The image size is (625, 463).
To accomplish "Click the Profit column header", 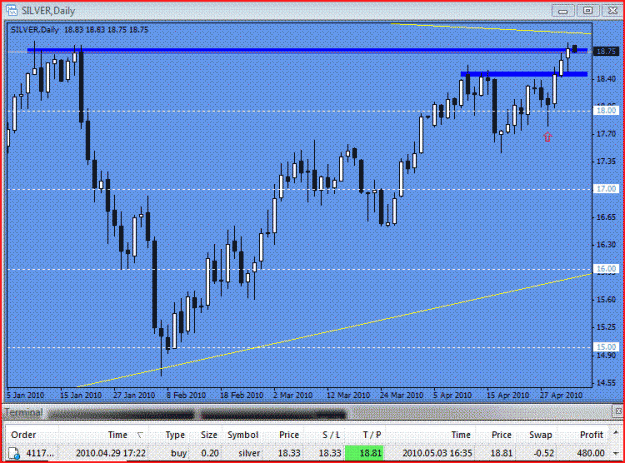I will coord(592,435).
